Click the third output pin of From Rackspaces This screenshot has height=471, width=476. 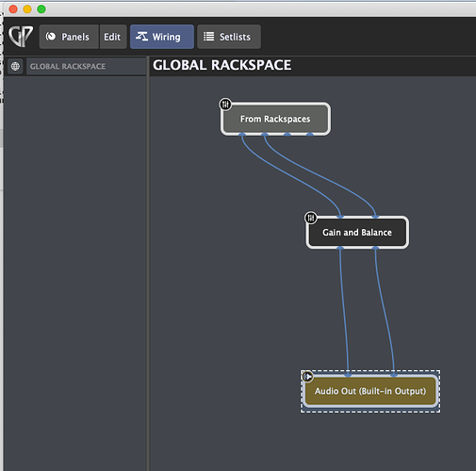pos(287,135)
